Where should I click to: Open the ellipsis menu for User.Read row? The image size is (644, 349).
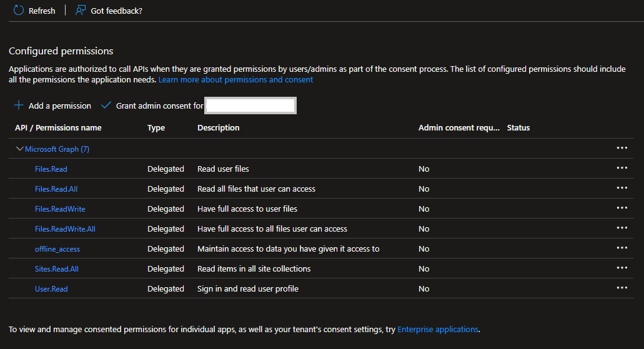tap(622, 288)
